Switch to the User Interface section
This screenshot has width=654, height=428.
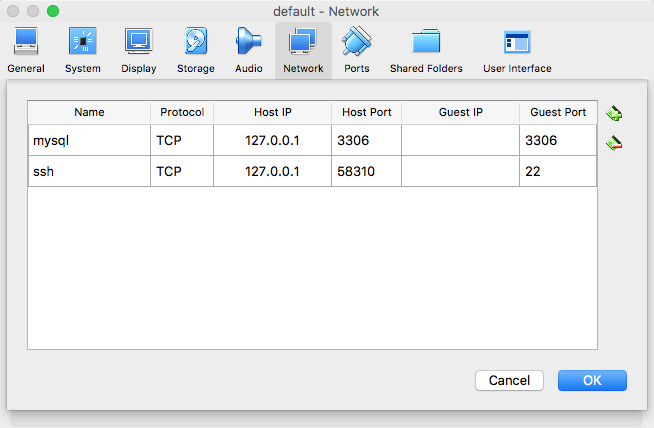tap(516, 50)
